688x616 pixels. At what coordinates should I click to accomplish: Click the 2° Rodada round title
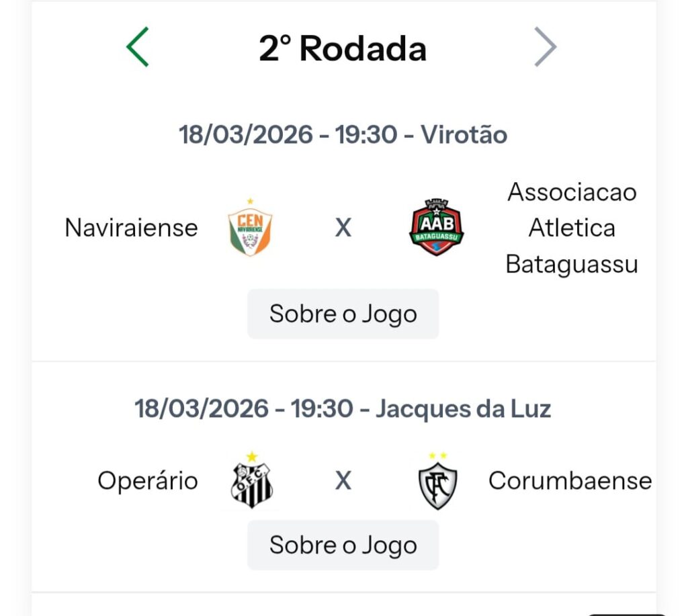[343, 48]
